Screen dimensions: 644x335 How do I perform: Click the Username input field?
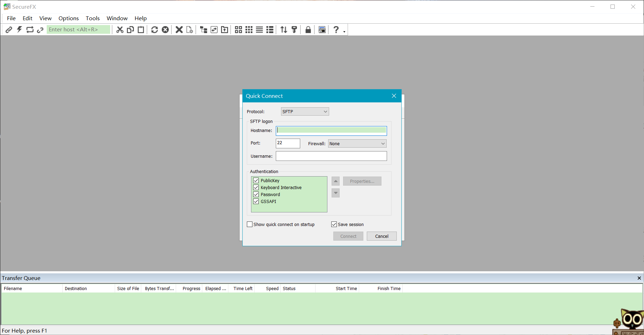click(x=331, y=156)
